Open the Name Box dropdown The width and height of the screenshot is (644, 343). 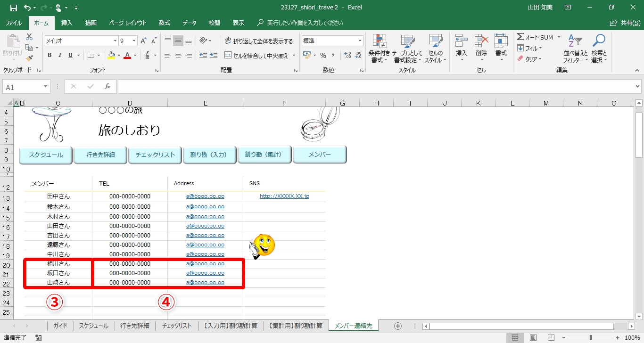click(x=46, y=87)
